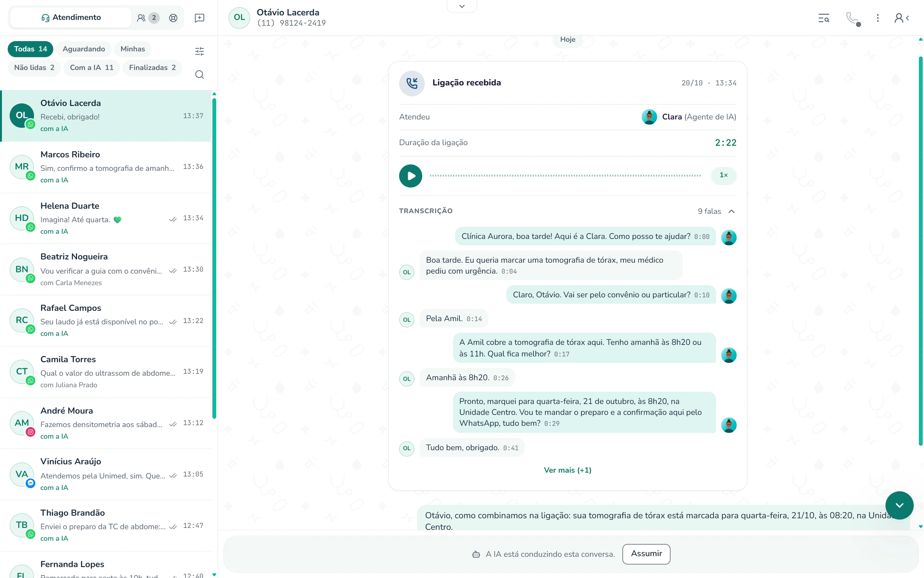The image size is (924, 578).
Task: Click transcript line 'Amanhã às 8h20.'
Action: click(467, 378)
